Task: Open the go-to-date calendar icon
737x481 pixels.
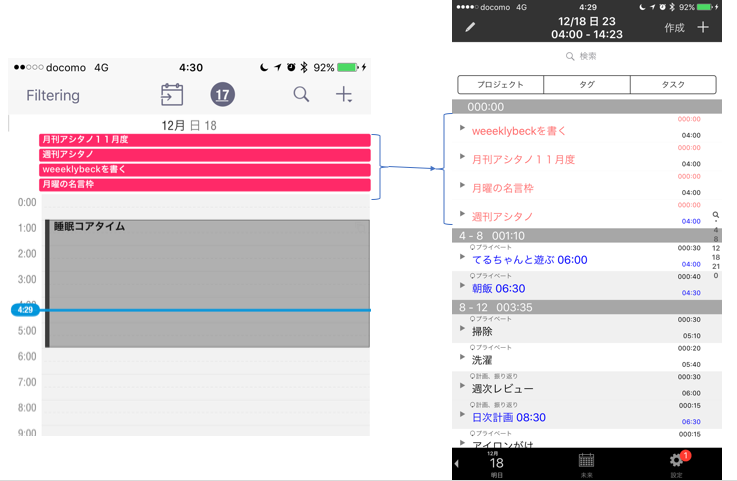Action: (172, 95)
